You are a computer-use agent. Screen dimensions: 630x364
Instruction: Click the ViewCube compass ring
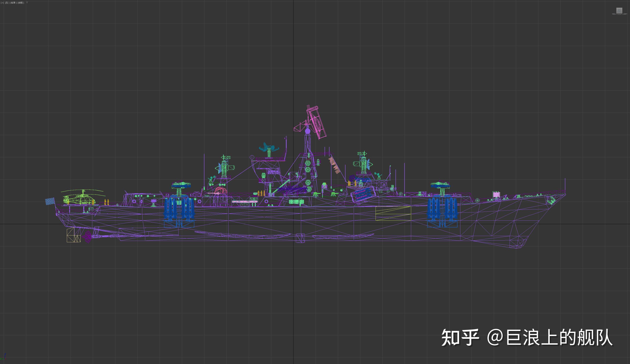[619, 14]
